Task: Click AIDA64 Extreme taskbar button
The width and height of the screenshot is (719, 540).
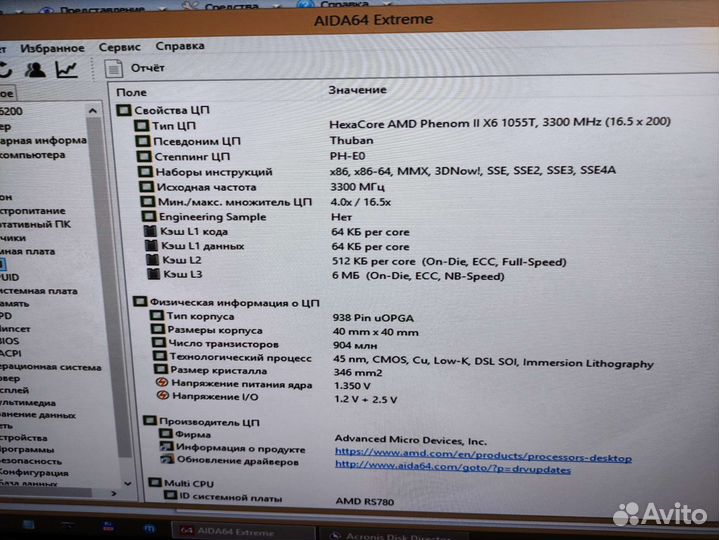Action: click(243, 531)
